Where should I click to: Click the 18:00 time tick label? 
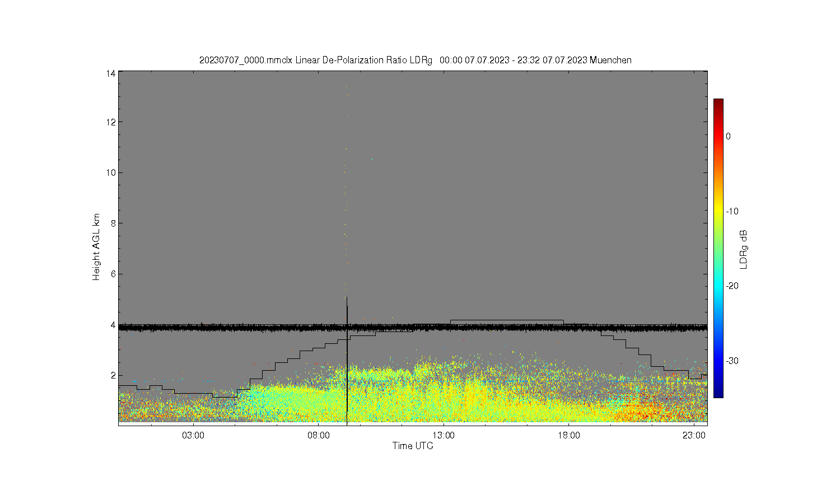[x=569, y=435]
